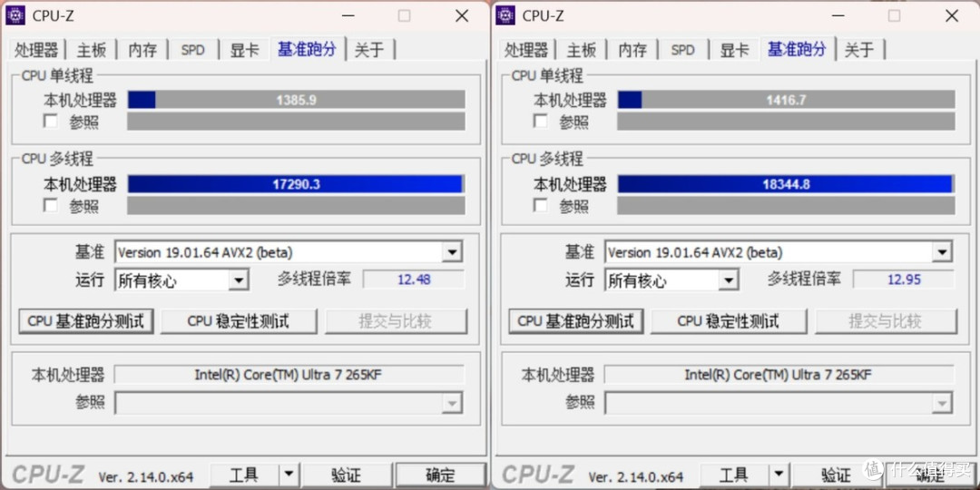Viewport: 980px width, 490px height.
Task: Expand 运行 所有核心 dropdown in left window
Action: click(x=238, y=280)
